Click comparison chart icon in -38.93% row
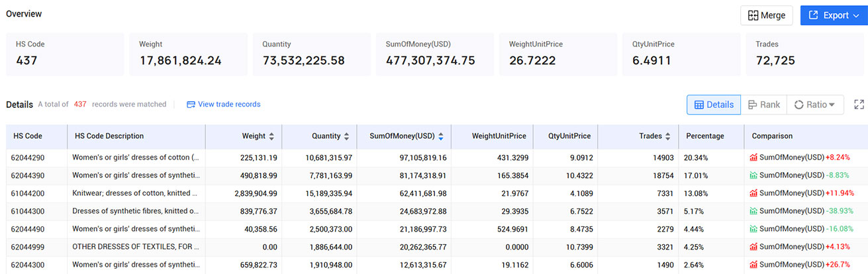This screenshot has width=868, height=274. 753,211
